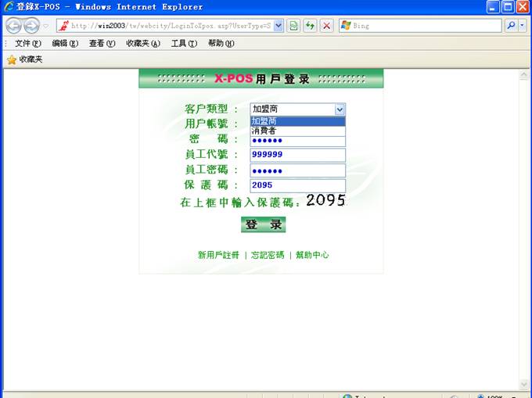532x398 pixels.
Task: Click the 員工代號 input field
Action: click(297, 155)
